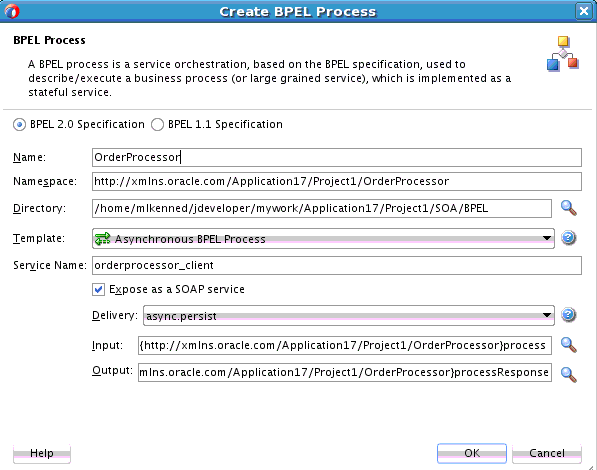Click the Template label
Image resolution: width=597 pixels, height=470 pixels.
(39, 239)
